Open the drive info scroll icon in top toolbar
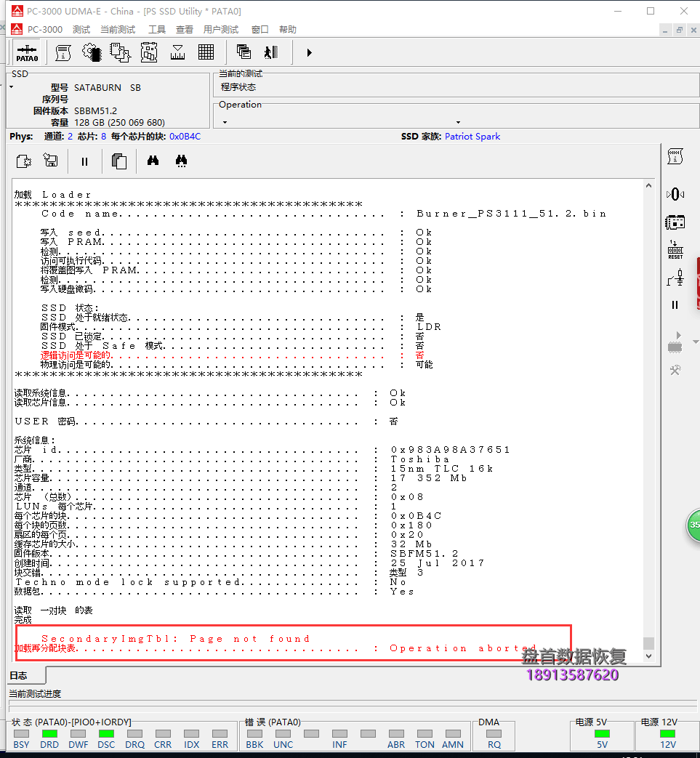Viewport: 700px width, 758px height. (x=63, y=53)
